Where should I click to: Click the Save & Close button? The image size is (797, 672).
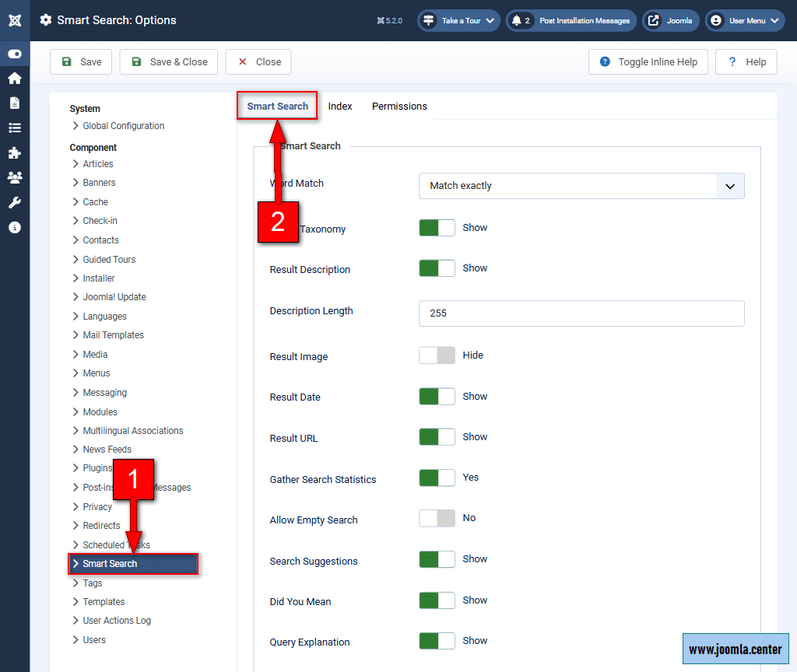[169, 62]
